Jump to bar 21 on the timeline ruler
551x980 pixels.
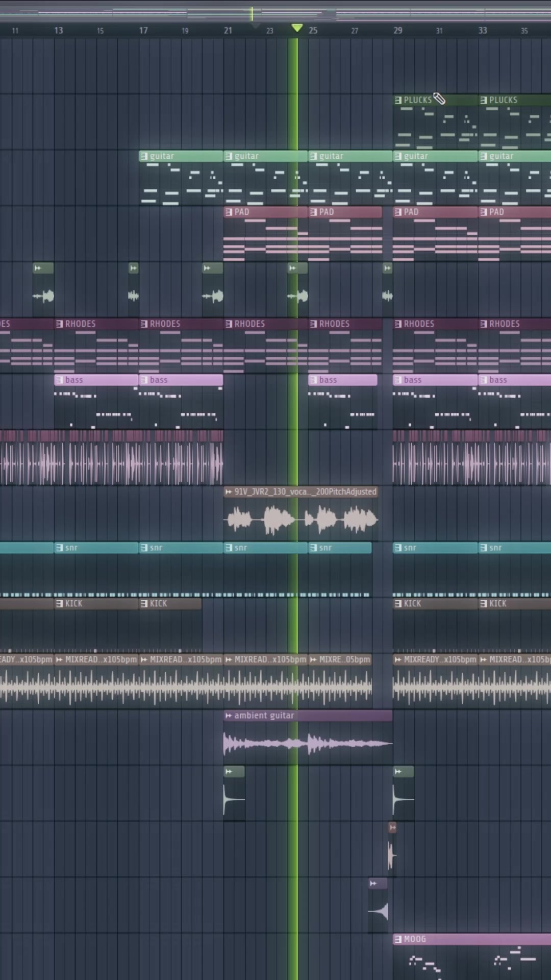228,31
